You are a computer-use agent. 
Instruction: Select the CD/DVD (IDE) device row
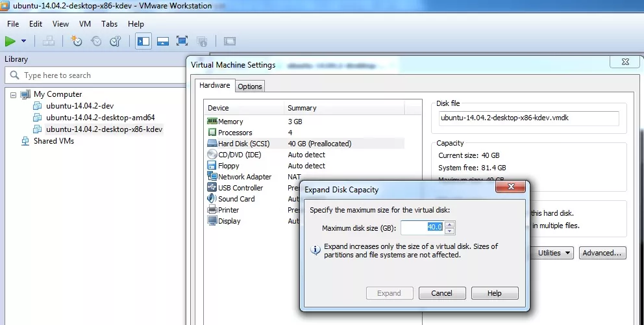point(305,155)
